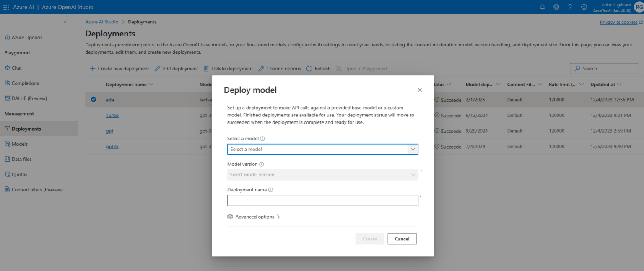The width and height of the screenshot is (644, 271).
Task: Create a new deployment from the toolbar
Action: (x=119, y=68)
